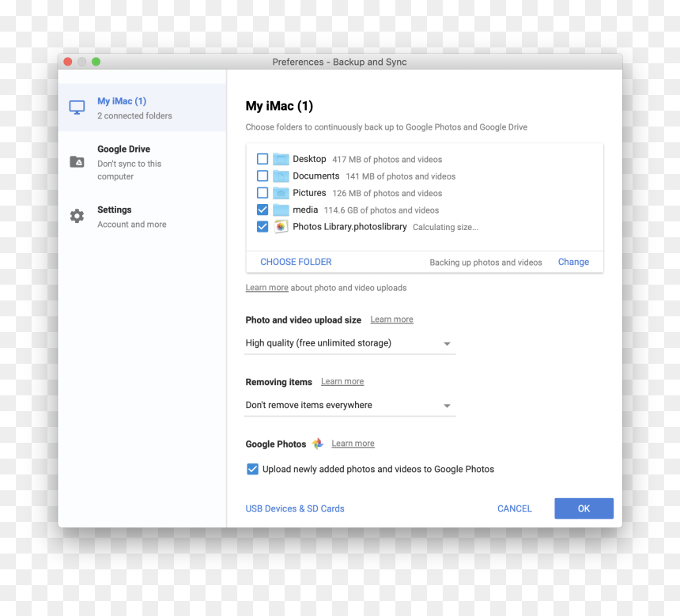Uncheck the media folder checkbox
Screen dimensions: 680x616
point(263,210)
